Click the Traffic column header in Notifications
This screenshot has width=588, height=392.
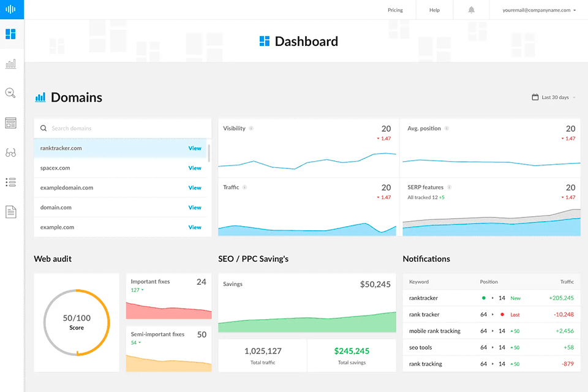click(x=567, y=282)
